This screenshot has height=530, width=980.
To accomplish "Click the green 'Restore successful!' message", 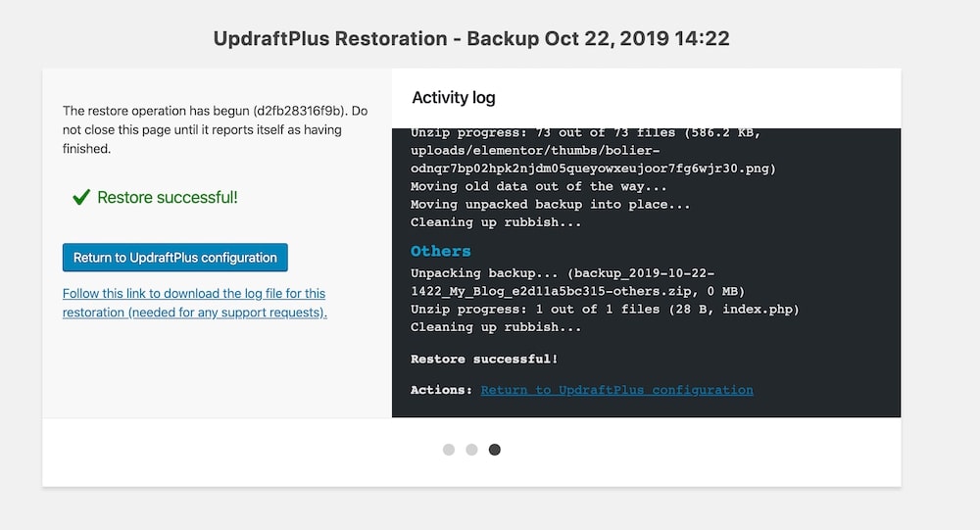I will pos(168,198).
